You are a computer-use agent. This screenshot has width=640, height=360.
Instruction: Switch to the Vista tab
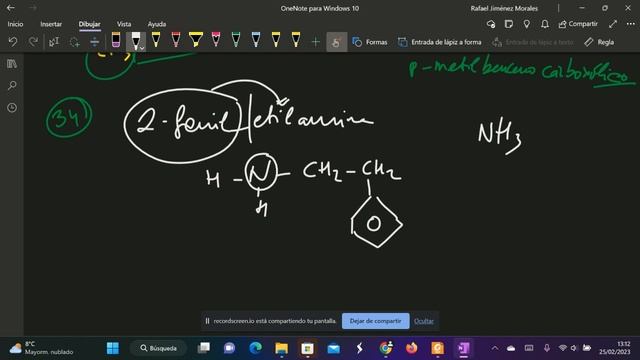click(x=124, y=24)
